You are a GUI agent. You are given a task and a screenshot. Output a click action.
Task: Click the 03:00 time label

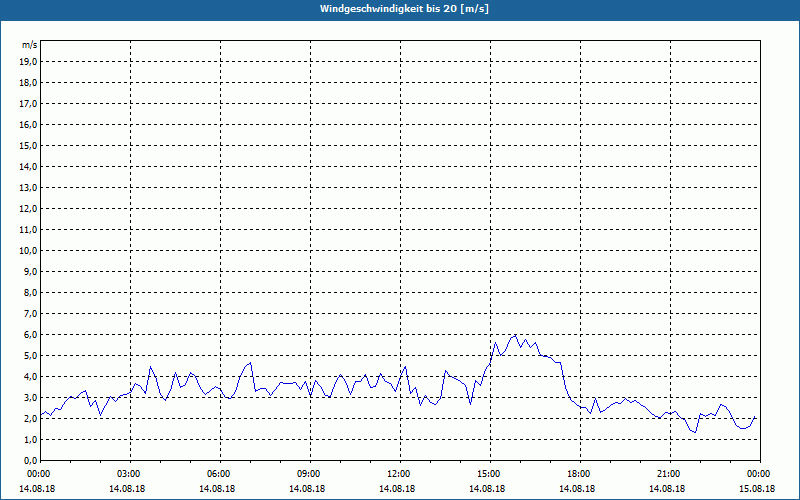[131, 474]
